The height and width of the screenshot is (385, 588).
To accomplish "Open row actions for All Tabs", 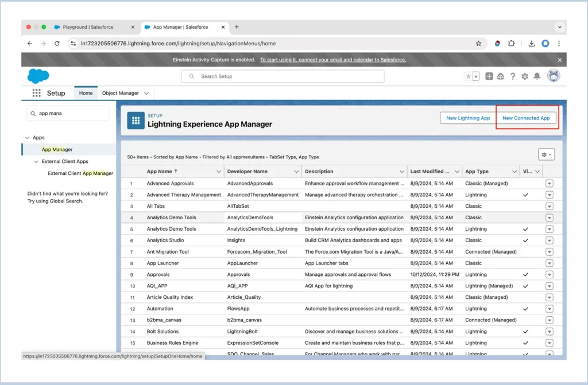I will 550,206.
